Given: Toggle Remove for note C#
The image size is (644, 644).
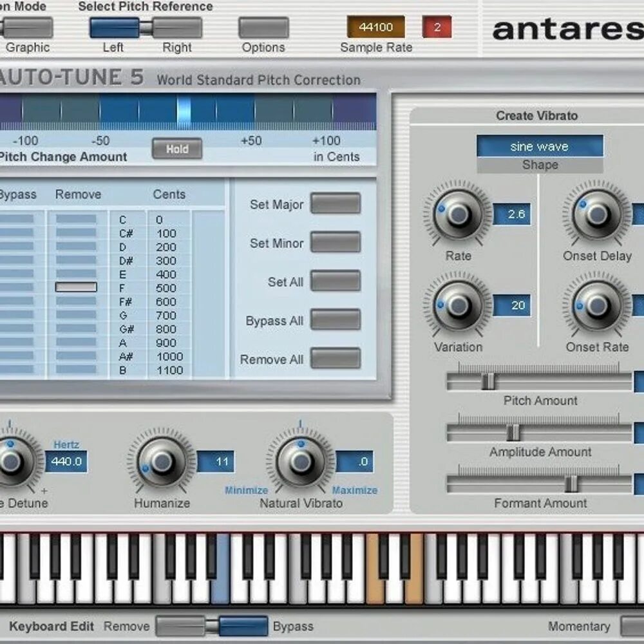Looking at the screenshot, I should (x=76, y=232).
